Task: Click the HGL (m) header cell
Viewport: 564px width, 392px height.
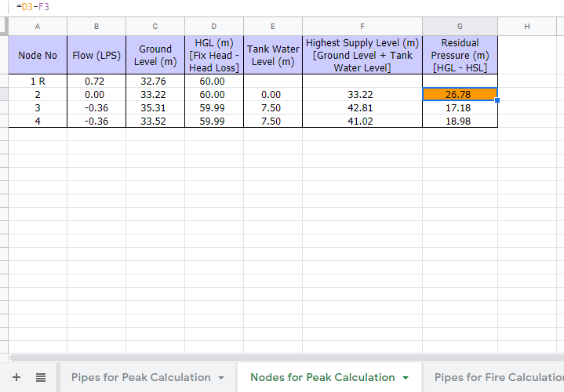Action: tap(214, 55)
